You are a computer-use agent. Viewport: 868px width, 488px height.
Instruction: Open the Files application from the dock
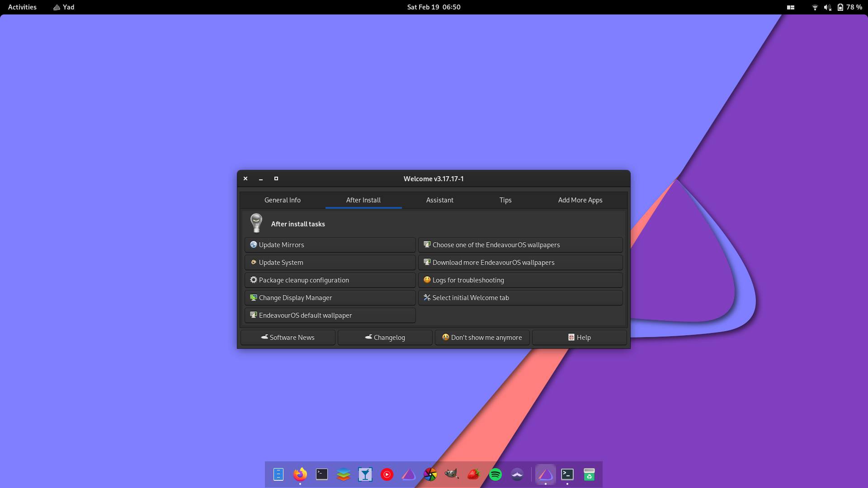(x=278, y=474)
